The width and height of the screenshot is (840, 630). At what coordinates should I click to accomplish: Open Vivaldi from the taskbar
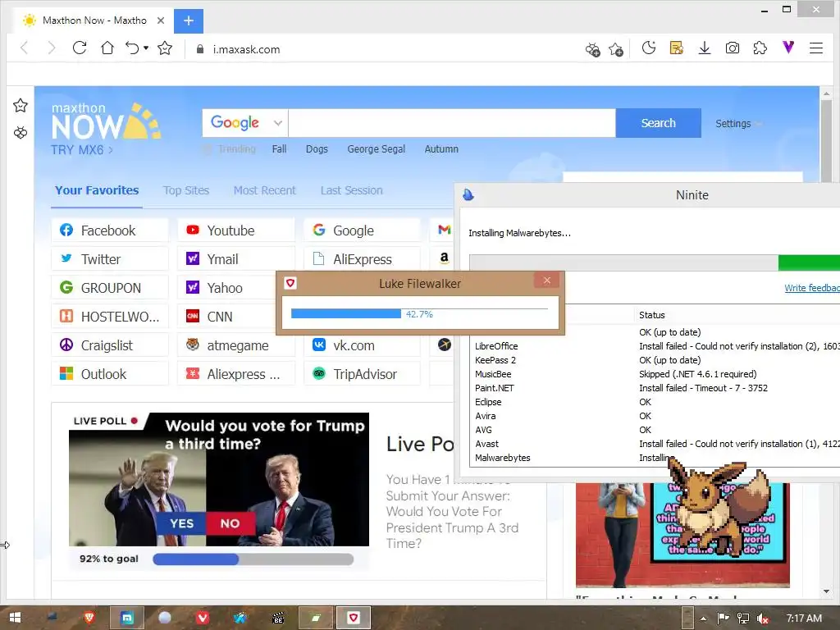(203, 618)
